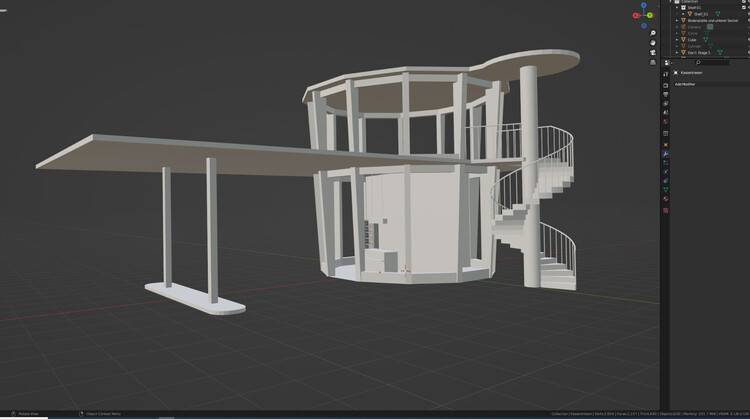
Task: Open the properties editor type dropdown
Action: tap(668, 62)
